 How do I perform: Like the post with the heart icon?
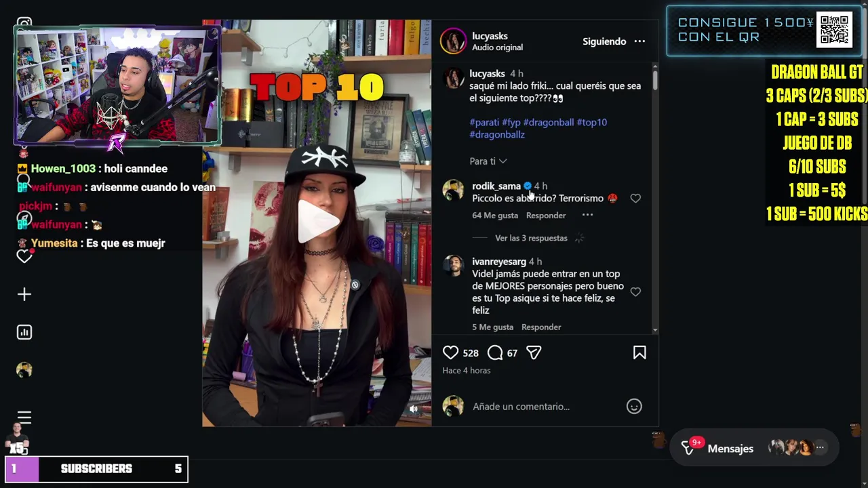point(450,352)
